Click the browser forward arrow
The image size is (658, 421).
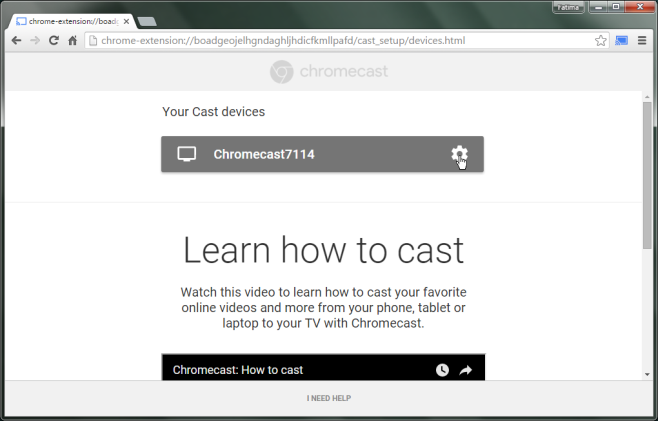35,41
